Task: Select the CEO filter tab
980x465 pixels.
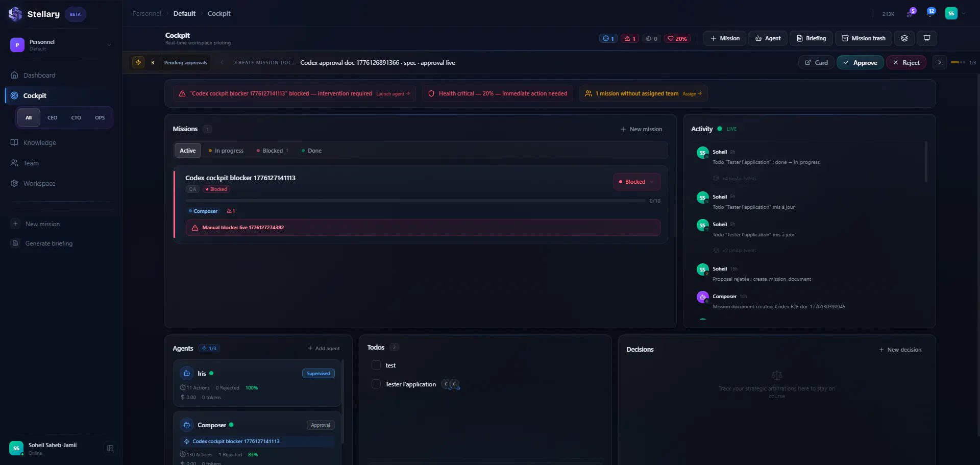Action: [x=53, y=117]
